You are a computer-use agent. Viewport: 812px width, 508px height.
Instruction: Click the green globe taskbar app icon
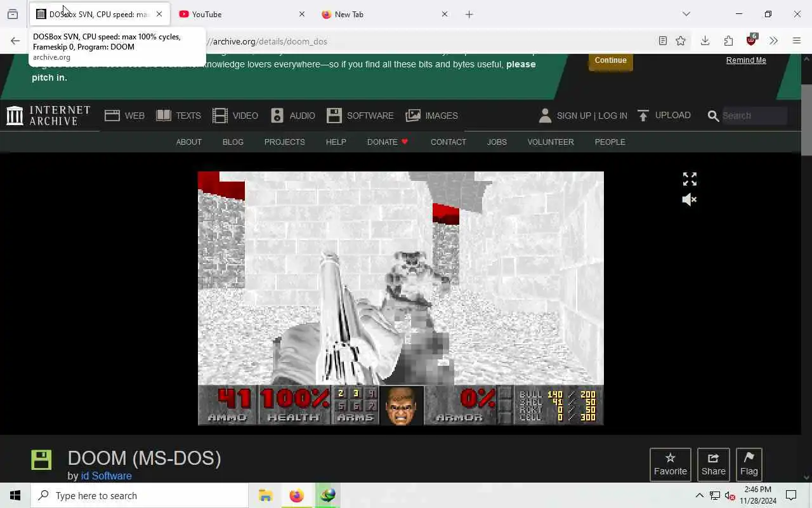327,495
